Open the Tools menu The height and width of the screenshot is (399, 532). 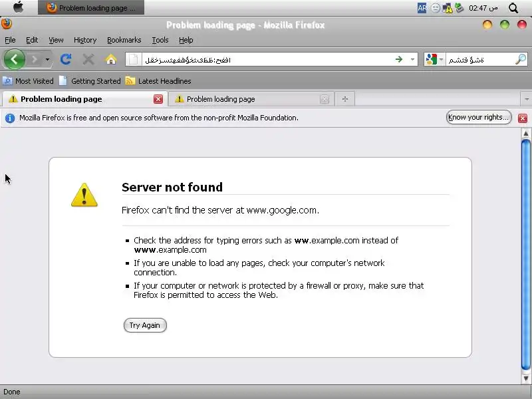[x=160, y=40]
